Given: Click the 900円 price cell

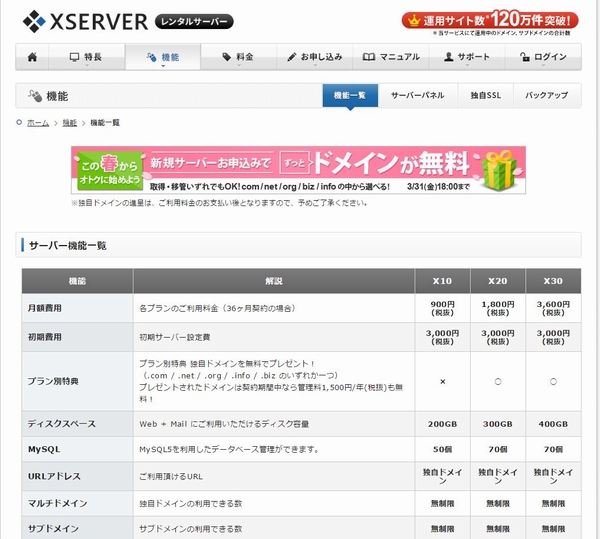Looking at the screenshot, I should [x=443, y=308].
